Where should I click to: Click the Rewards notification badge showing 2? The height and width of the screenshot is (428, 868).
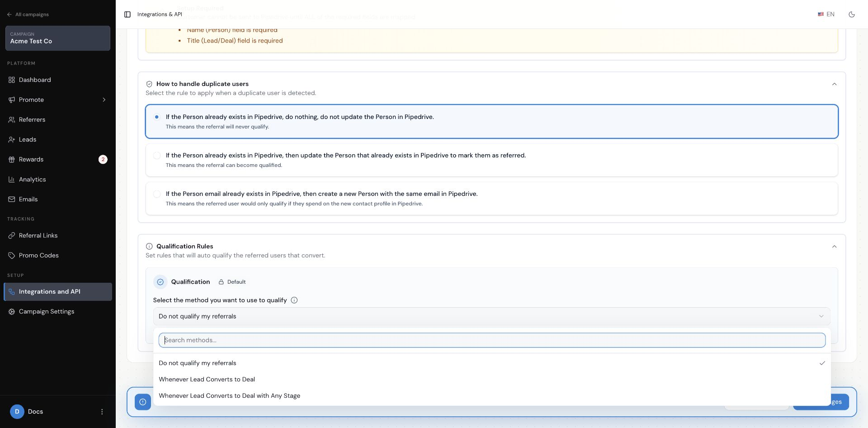(103, 159)
